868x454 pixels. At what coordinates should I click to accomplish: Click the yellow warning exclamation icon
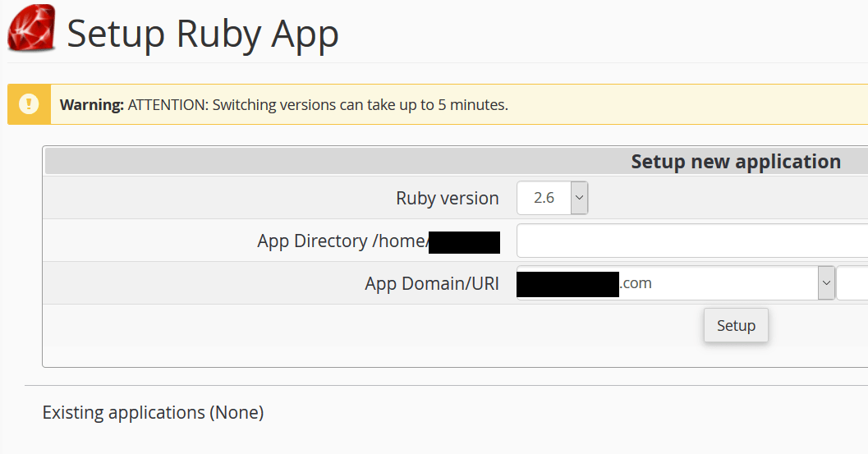tap(29, 104)
